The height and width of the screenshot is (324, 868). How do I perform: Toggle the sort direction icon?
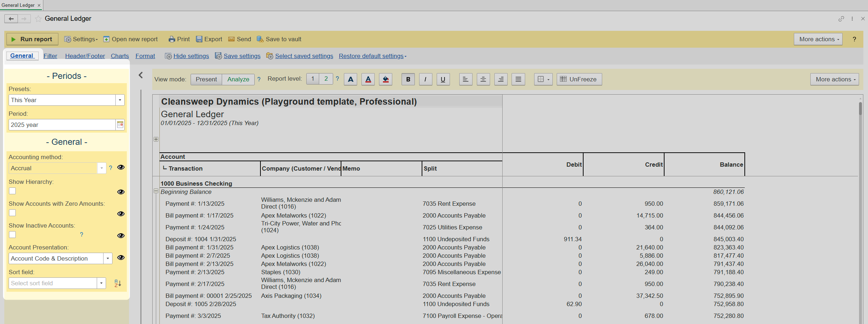click(118, 283)
